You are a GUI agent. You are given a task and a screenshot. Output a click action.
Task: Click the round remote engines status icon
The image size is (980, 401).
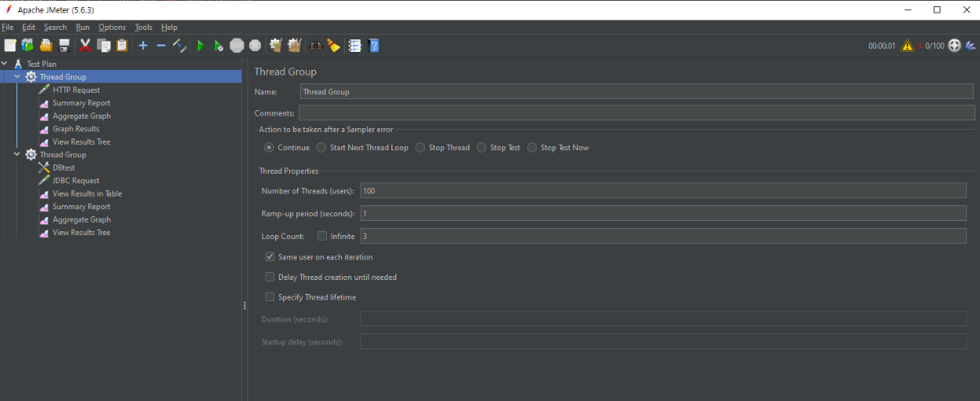click(955, 46)
